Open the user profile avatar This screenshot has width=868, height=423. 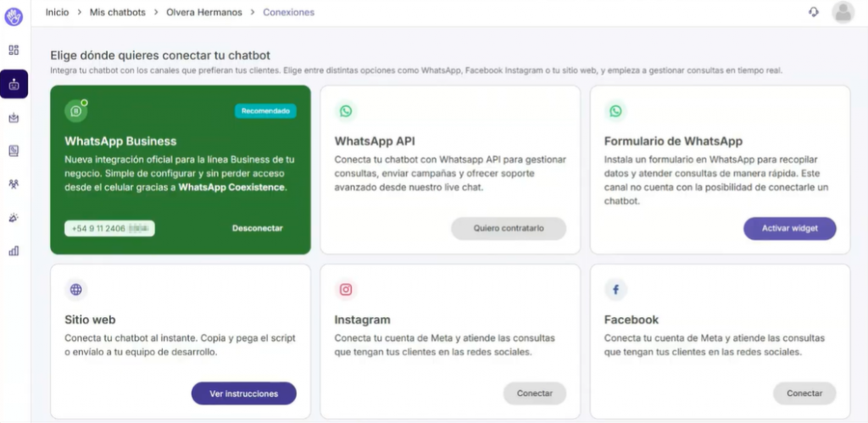point(843,12)
